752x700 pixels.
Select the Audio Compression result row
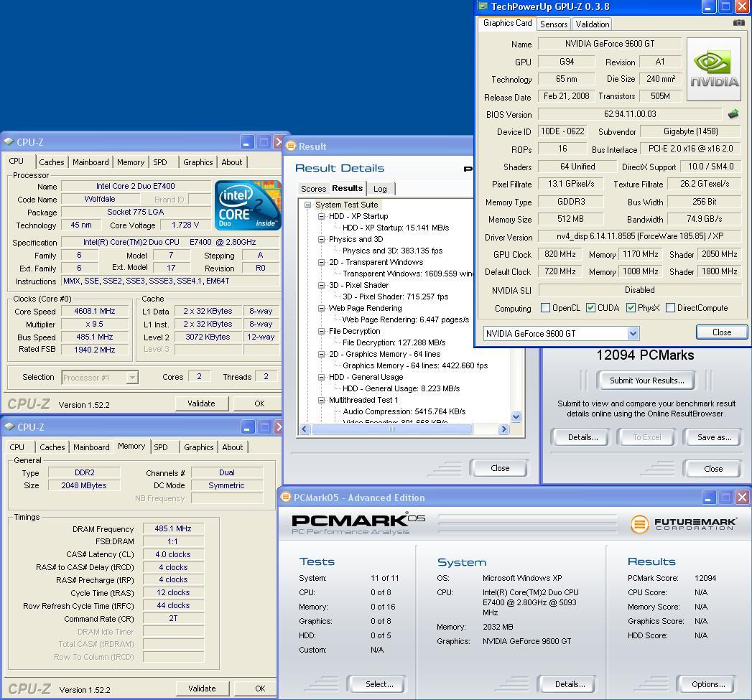[404, 411]
